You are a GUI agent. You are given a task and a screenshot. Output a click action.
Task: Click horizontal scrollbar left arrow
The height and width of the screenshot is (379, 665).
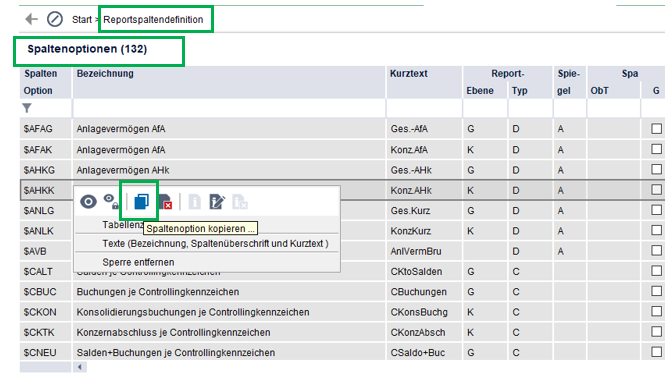pyautogui.click(x=80, y=367)
